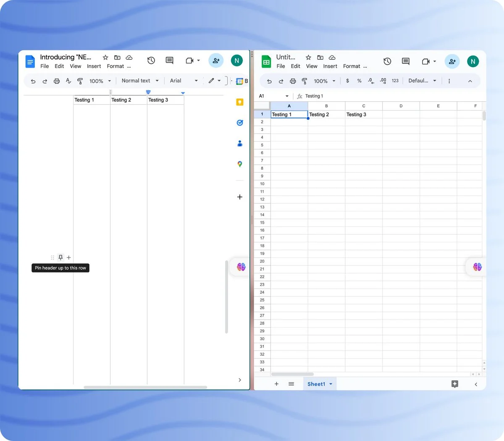This screenshot has width=504, height=441.
Task: Open Google Maps from side panel
Action: (x=240, y=164)
